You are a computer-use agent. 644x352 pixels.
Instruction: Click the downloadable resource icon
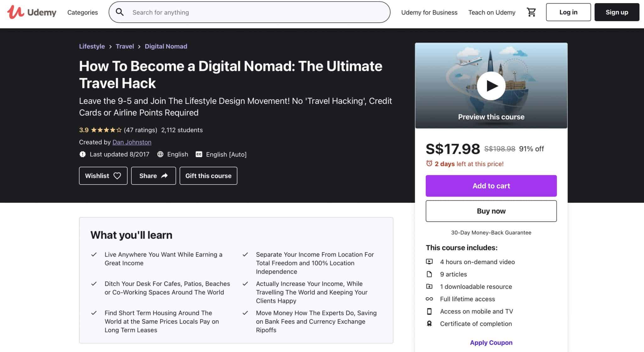[429, 287]
